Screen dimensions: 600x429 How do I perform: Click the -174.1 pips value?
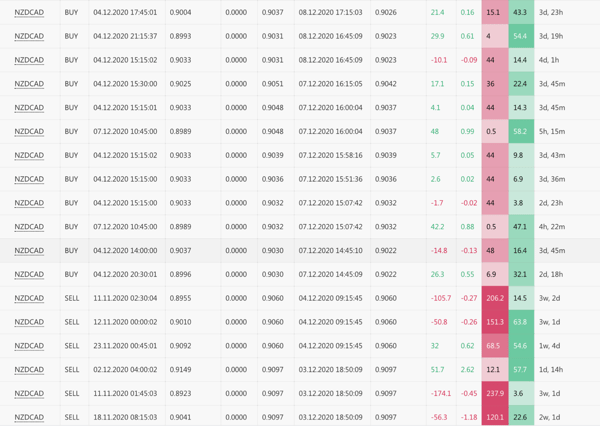point(440,394)
